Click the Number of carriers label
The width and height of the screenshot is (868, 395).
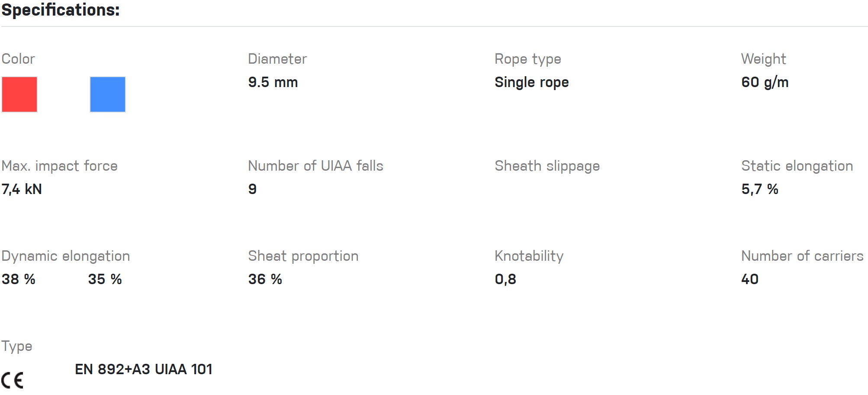802,256
